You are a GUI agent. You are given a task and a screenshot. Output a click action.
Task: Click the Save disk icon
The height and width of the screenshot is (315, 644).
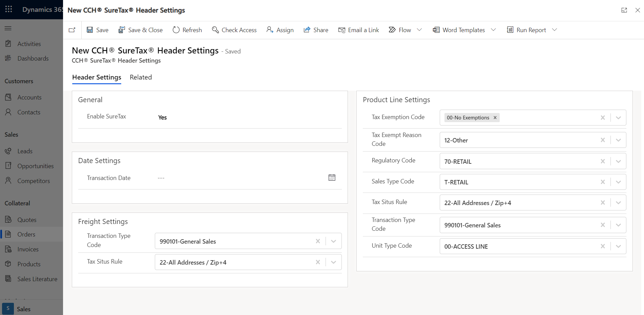pyautogui.click(x=90, y=30)
